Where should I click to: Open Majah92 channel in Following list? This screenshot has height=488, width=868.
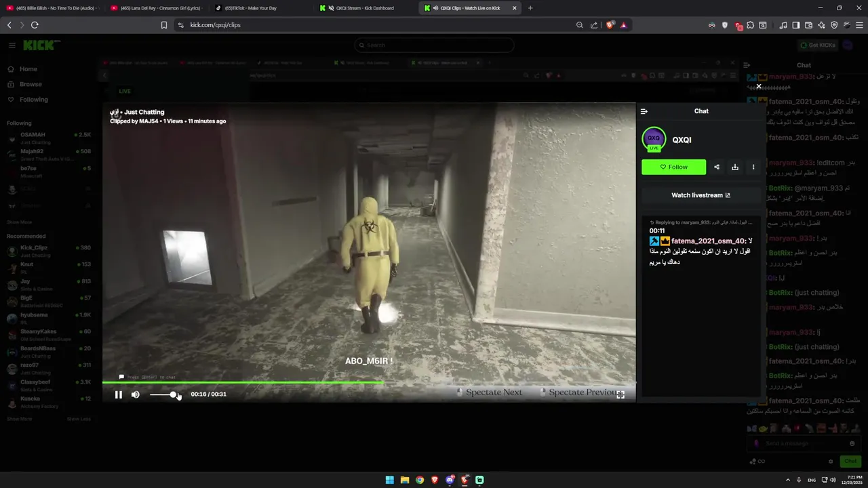pyautogui.click(x=49, y=155)
